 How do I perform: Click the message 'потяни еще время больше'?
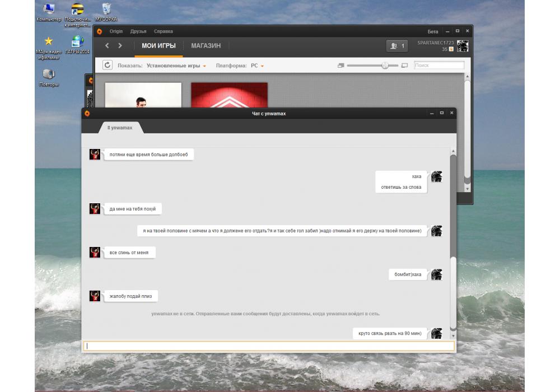tap(148, 155)
